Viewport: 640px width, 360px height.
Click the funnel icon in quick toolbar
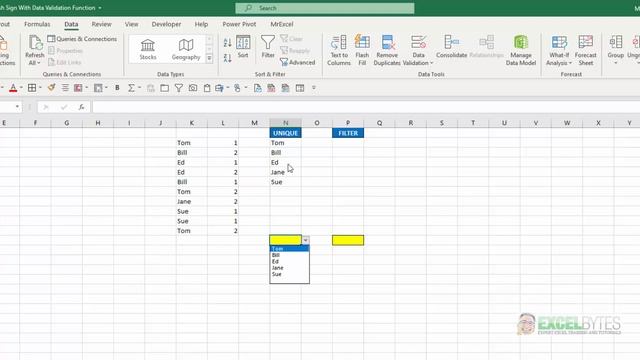pyautogui.click(x=178, y=88)
